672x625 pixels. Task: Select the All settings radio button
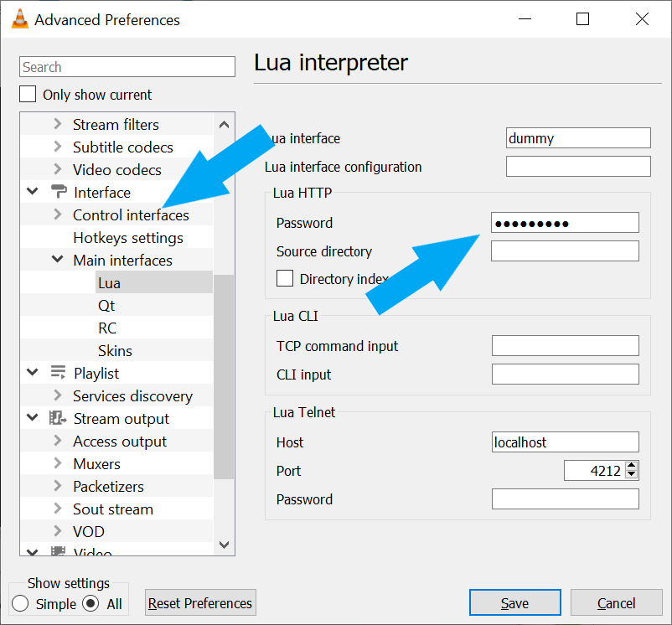pyautogui.click(x=90, y=604)
